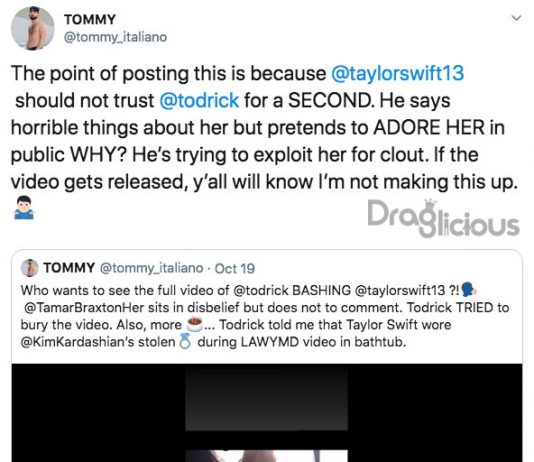The height and width of the screenshot is (462, 534).
Task: Click the @TamarBraxtonHer mention
Action: tap(84, 307)
